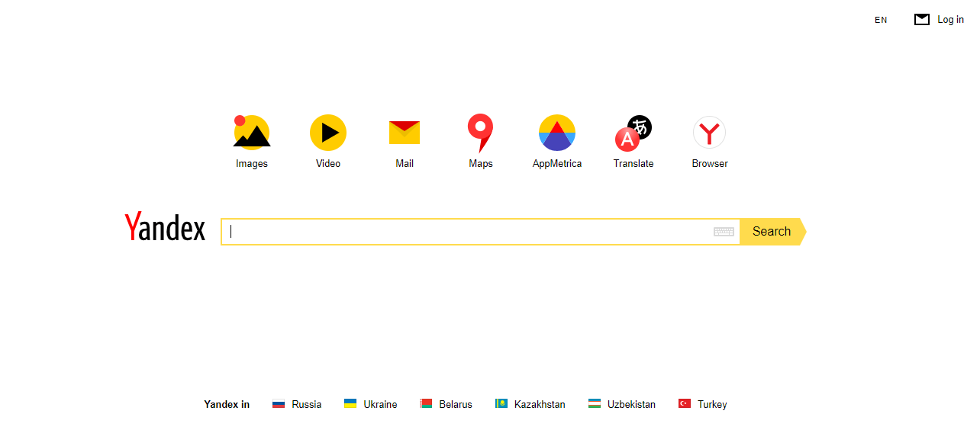Open the Images service icon
This screenshot has height=446, width=980.
coord(252,132)
